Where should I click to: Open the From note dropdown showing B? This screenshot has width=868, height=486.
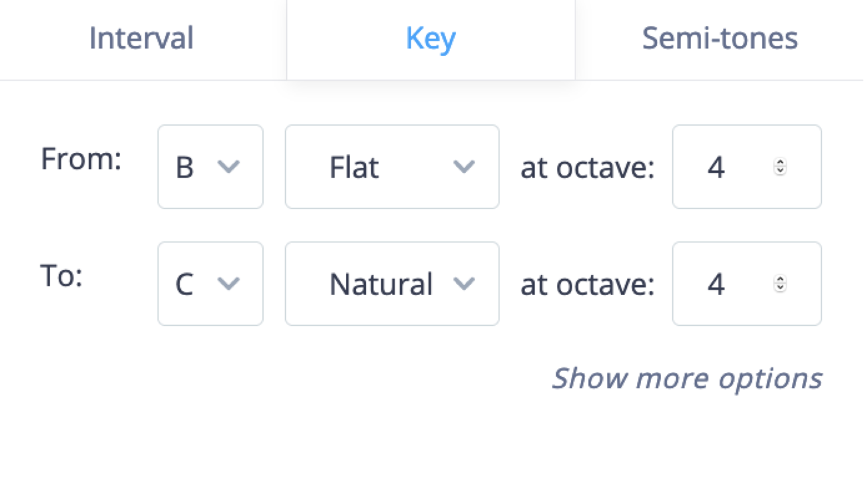pyautogui.click(x=210, y=168)
